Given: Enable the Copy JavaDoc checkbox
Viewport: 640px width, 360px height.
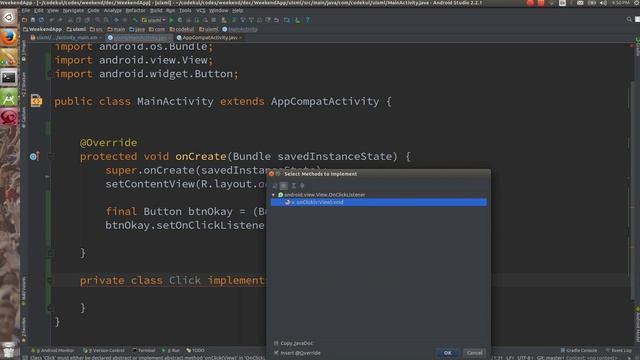Looking at the screenshot, I should (x=276, y=343).
